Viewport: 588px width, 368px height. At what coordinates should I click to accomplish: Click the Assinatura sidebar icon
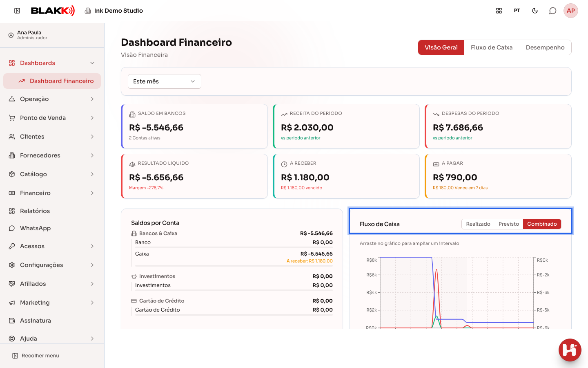(12, 321)
